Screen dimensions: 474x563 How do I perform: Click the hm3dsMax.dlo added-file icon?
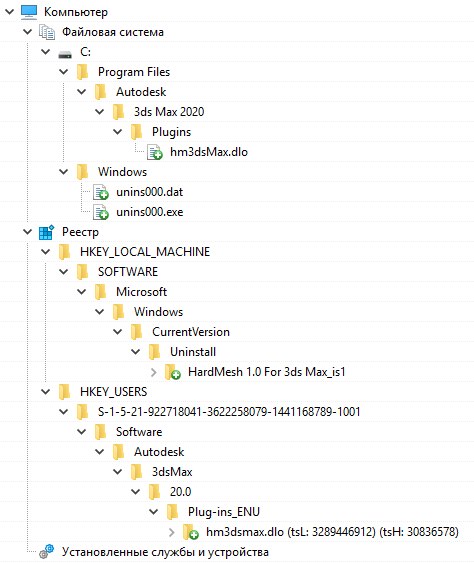[155, 152]
